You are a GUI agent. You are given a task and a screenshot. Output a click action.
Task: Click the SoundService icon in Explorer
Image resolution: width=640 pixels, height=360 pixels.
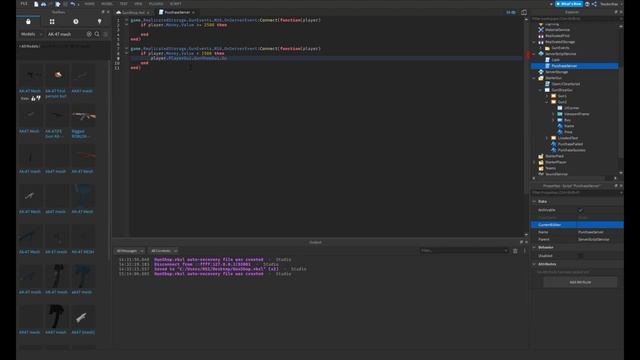coord(541,174)
